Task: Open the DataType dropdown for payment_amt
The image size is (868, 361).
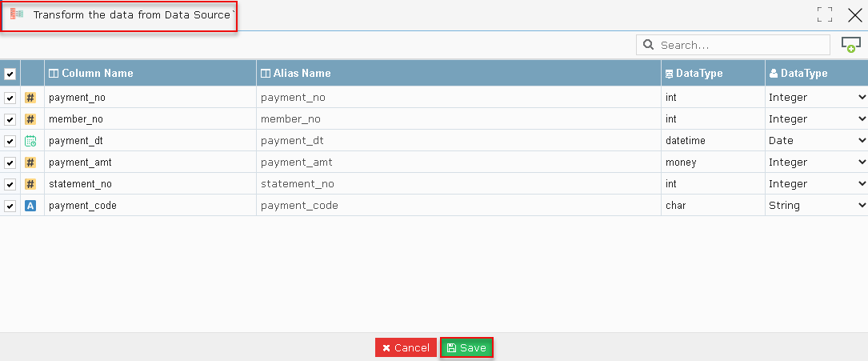Action: pos(817,162)
